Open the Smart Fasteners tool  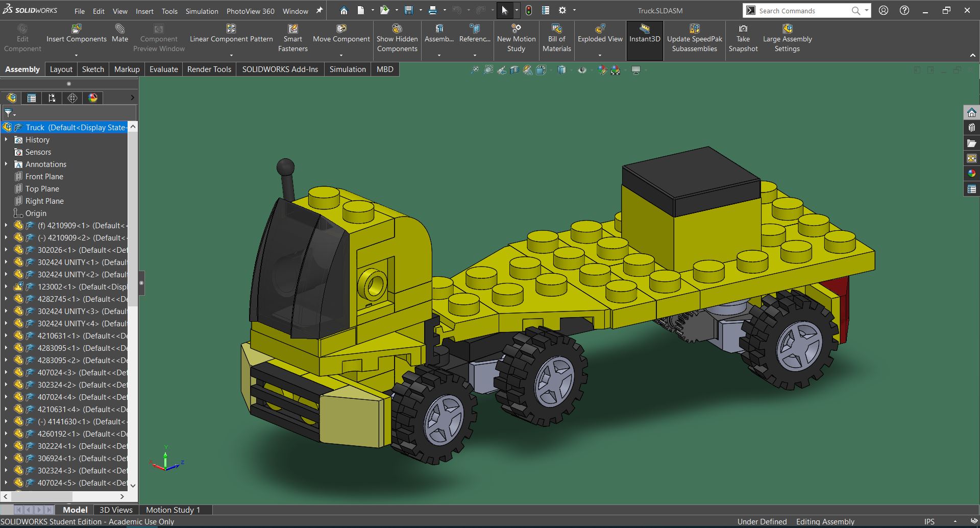[x=292, y=30]
